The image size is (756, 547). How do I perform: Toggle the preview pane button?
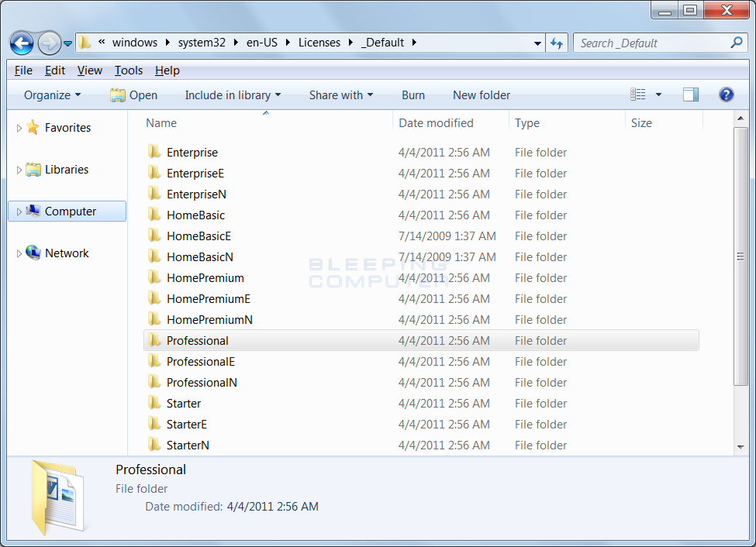tap(690, 95)
